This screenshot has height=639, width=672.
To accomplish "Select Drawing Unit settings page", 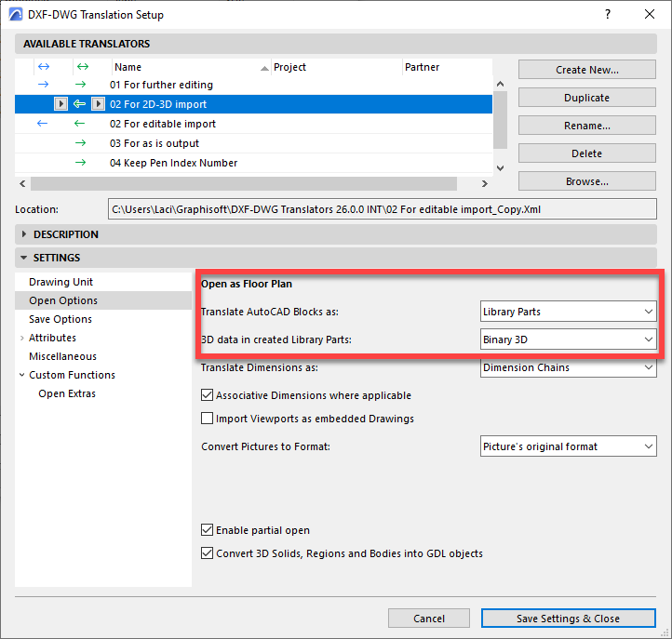I will pyautogui.click(x=60, y=282).
